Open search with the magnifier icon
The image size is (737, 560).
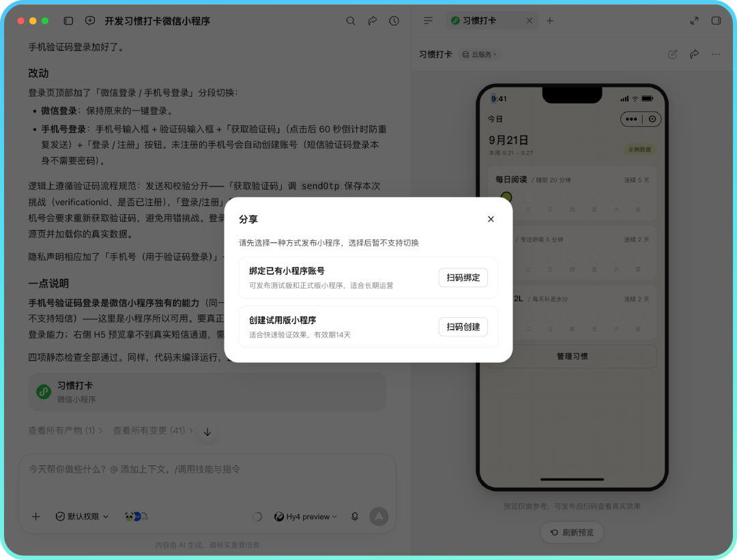point(351,20)
